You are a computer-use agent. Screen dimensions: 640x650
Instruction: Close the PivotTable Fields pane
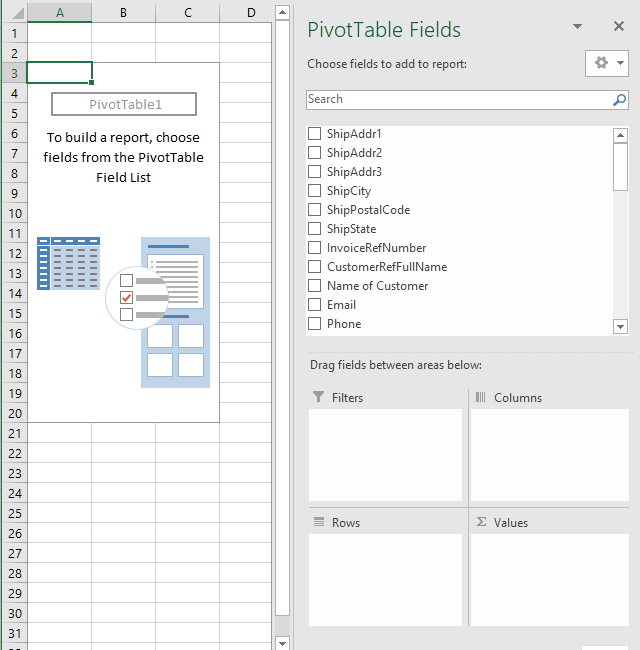[x=619, y=26]
